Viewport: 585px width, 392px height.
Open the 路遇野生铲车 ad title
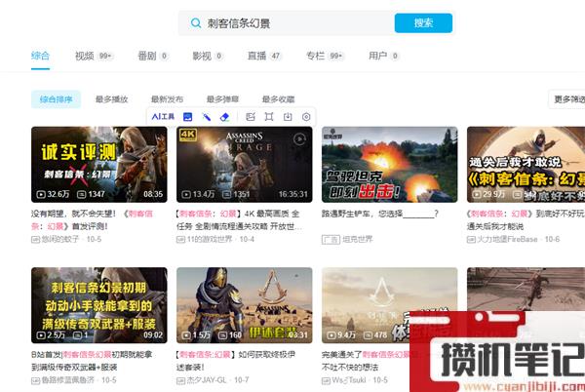pos(380,214)
